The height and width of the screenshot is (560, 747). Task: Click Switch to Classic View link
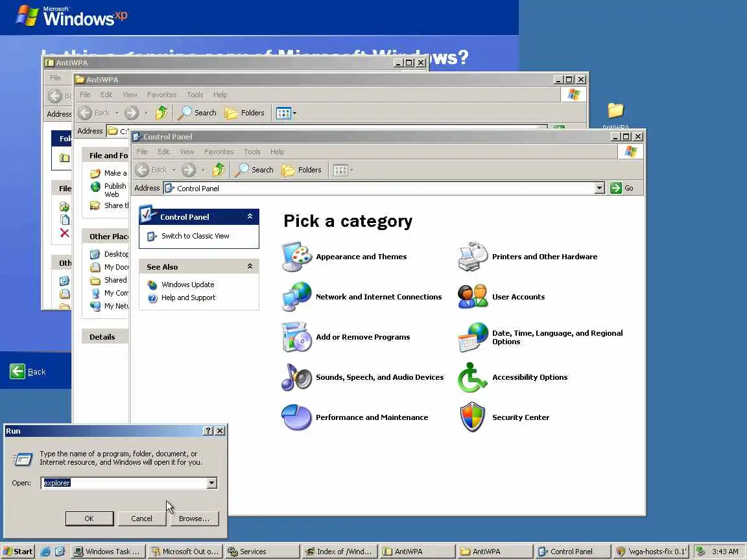click(195, 236)
